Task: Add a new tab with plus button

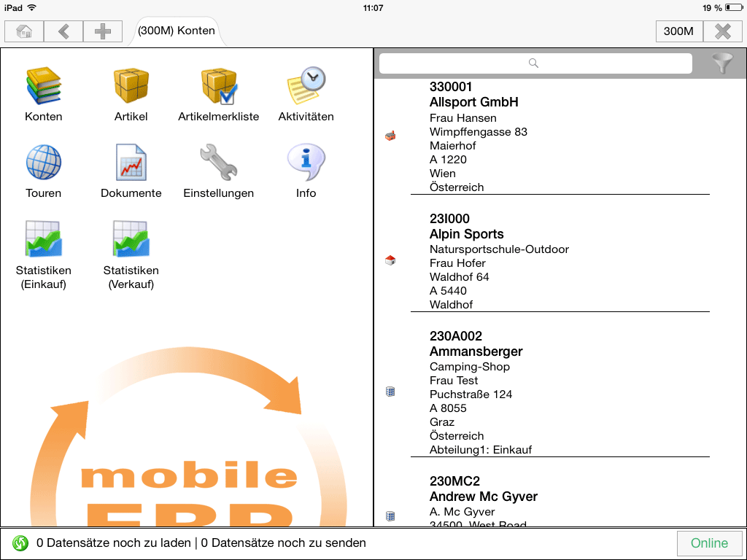Action: point(102,31)
